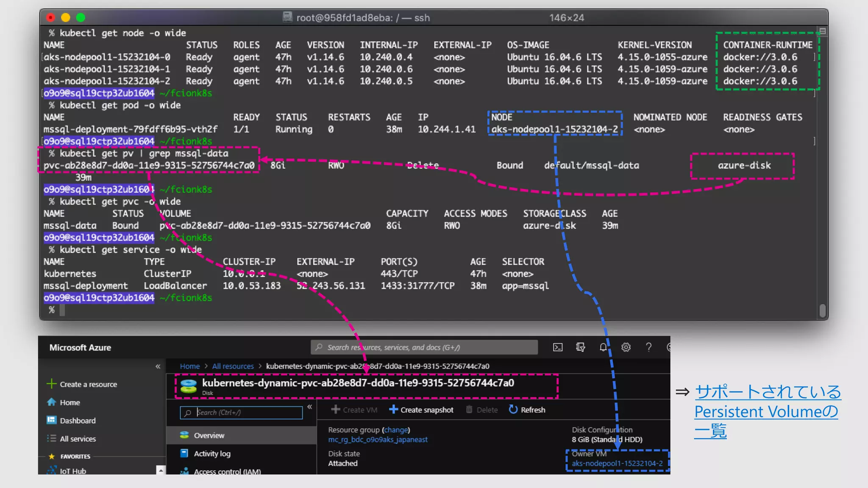Viewport: 868px width, 488px height.
Task: Click the Create snapshot plus icon
Action: point(393,410)
